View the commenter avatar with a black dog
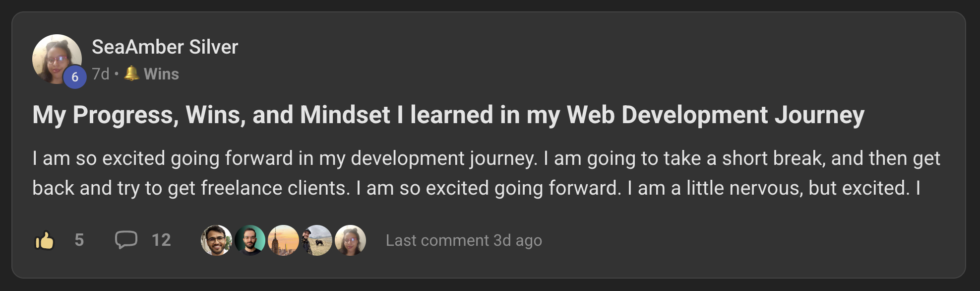Image resolution: width=980 pixels, height=291 pixels. click(317, 240)
